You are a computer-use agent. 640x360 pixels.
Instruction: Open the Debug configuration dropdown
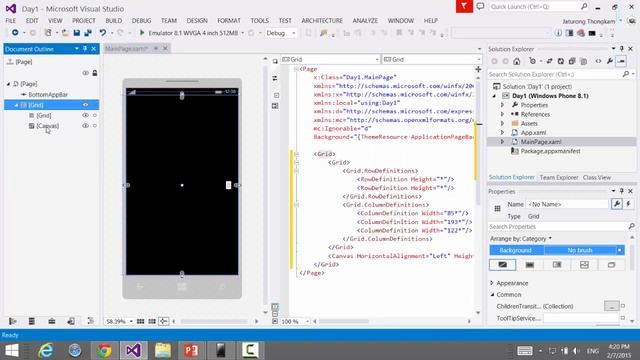tap(293, 33)
